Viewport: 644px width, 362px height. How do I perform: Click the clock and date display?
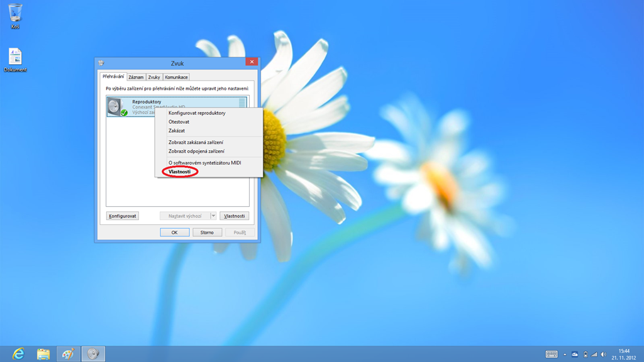[x=624, y=354]
